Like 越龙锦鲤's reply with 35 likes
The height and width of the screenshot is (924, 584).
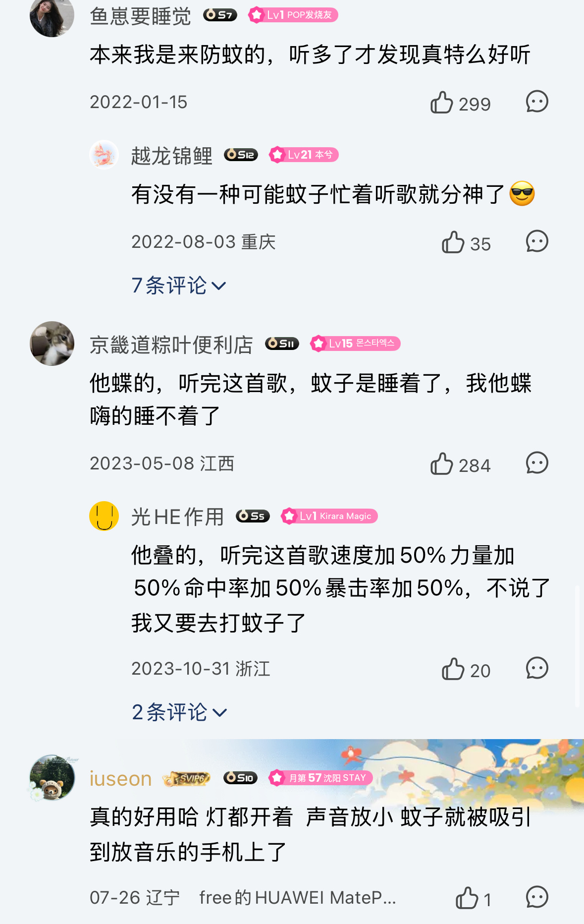pyautogui.click(x=453, y=242)
